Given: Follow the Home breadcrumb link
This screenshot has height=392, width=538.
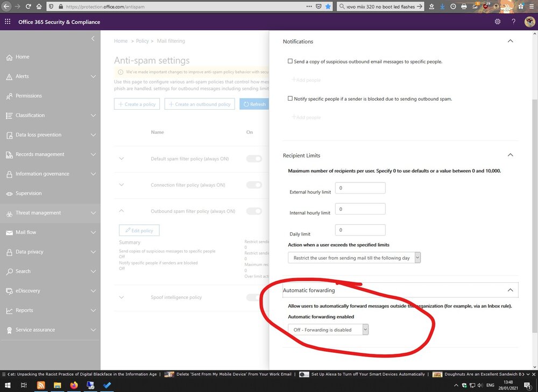Looking at the screenshot, I should click(x=121, y=41).
